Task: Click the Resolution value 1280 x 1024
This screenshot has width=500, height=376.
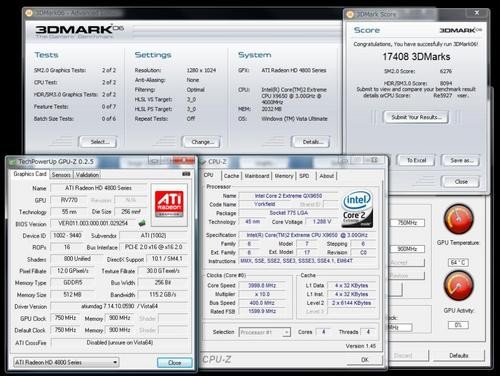Action: coord(201,70)
